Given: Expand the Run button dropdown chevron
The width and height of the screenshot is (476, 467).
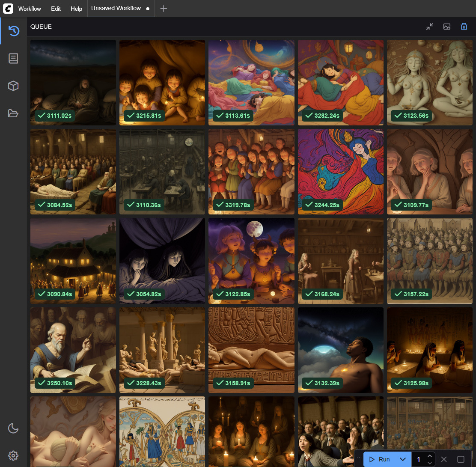Looking at the screenshot, I should tap(402, 459).
